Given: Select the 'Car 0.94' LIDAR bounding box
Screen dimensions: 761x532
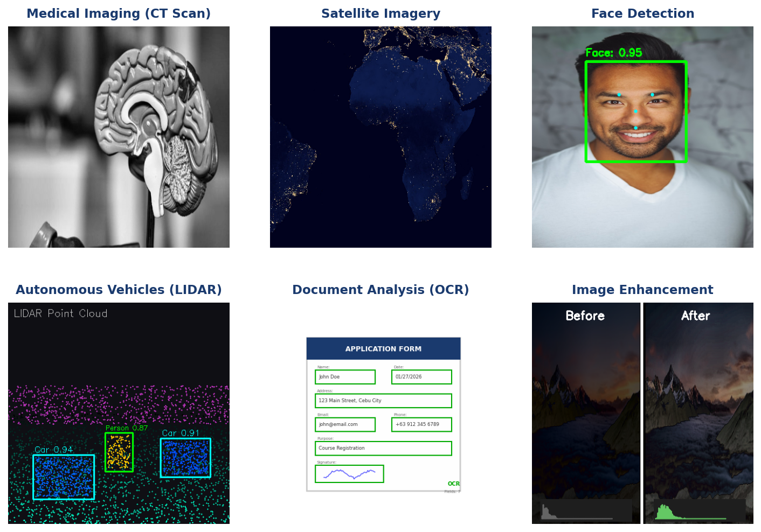Looking at the screenshot, I should click(64, 477).
